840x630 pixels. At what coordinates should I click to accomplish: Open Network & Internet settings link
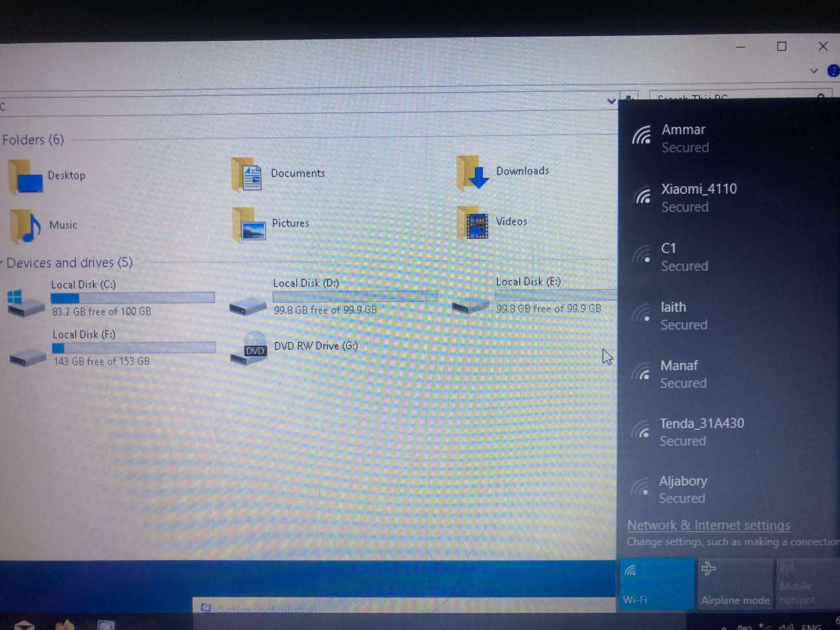point(709,525)
